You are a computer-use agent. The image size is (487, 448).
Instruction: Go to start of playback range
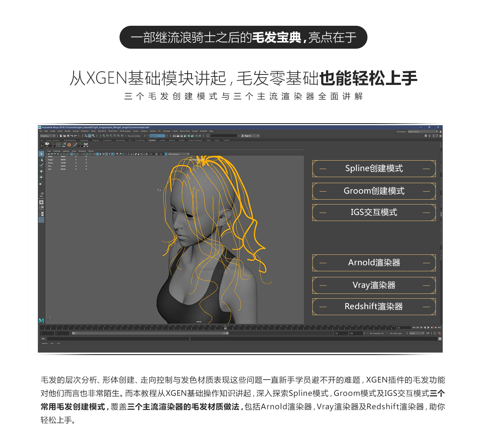(x=414, y=328)
